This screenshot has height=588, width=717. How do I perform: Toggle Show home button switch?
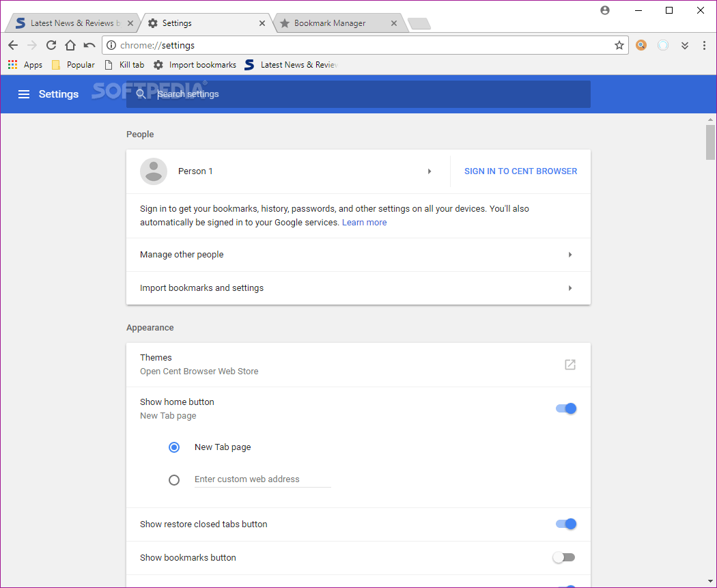tap(566, 408)
